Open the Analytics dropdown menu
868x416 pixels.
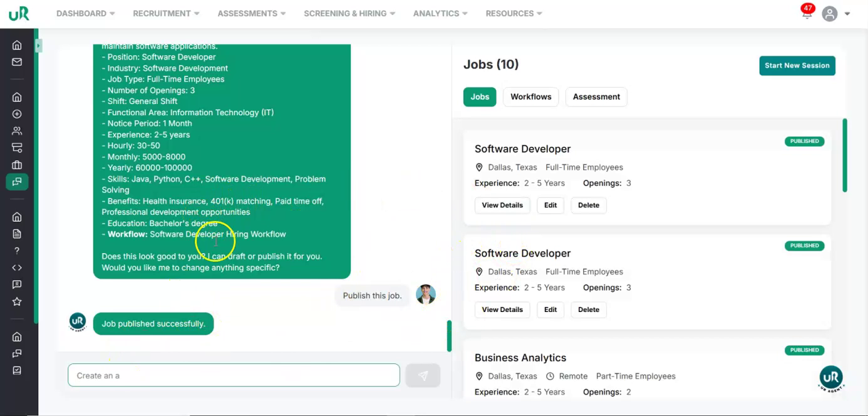click(440, 13)
